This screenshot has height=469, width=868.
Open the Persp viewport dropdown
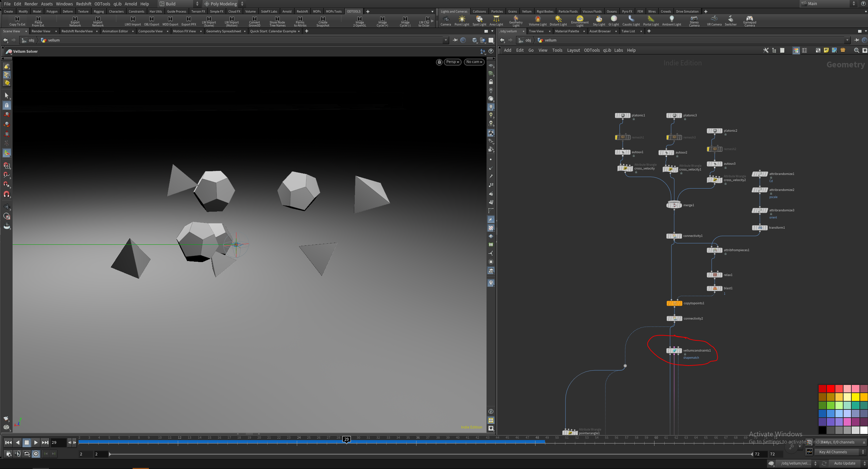[453, 62]
